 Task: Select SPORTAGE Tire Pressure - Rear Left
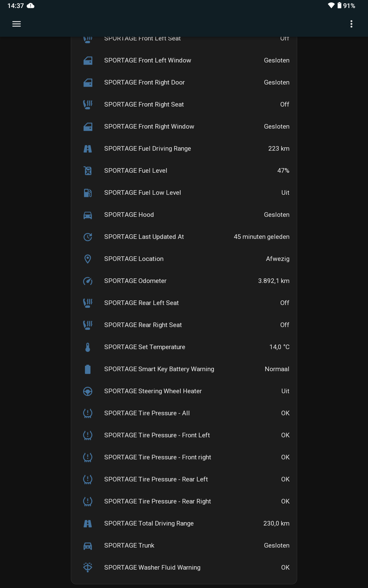point(156,479)
